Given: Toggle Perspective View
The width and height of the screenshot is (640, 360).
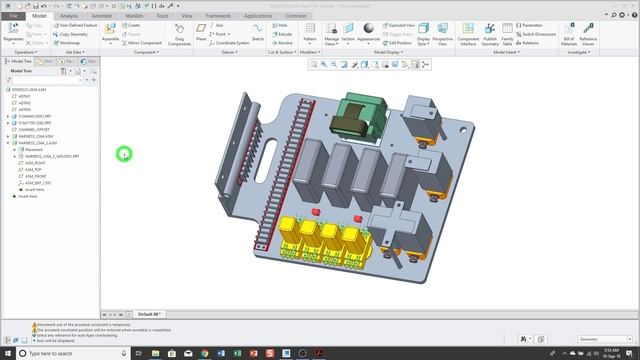Looking at the screenshot, I should pos(442,34).
